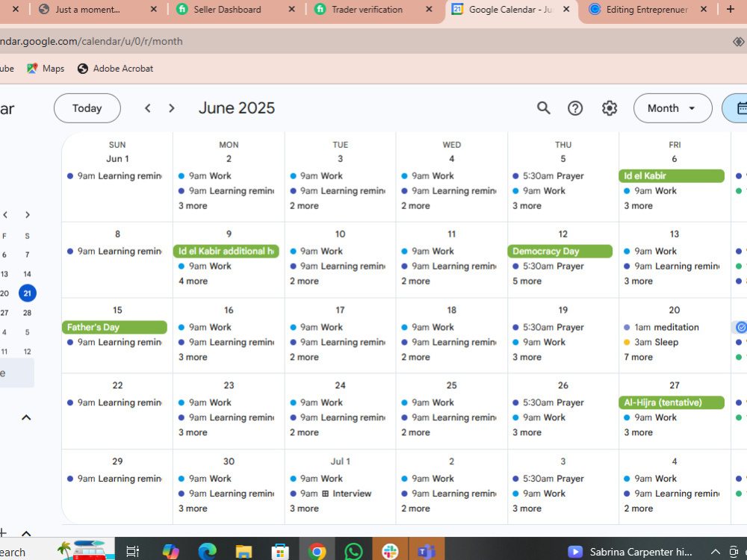The image size is (747, 560).
Task: Close the Trader verification tab
Action: pos(429,9)
